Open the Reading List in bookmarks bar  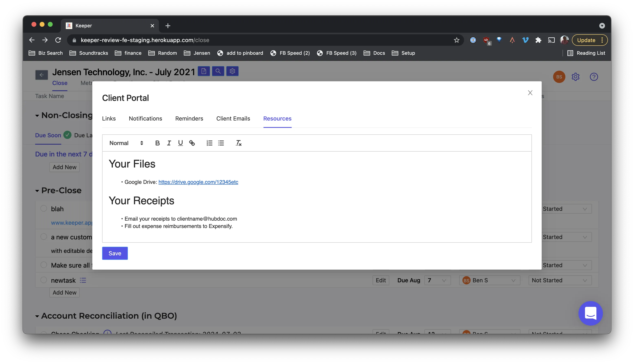(x=586, y=53)
